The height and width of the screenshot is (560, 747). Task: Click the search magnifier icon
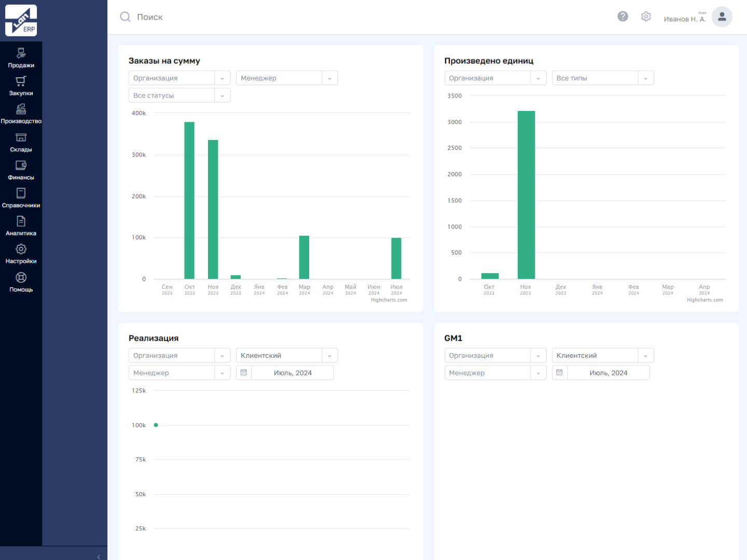click(x=125, y=17)
